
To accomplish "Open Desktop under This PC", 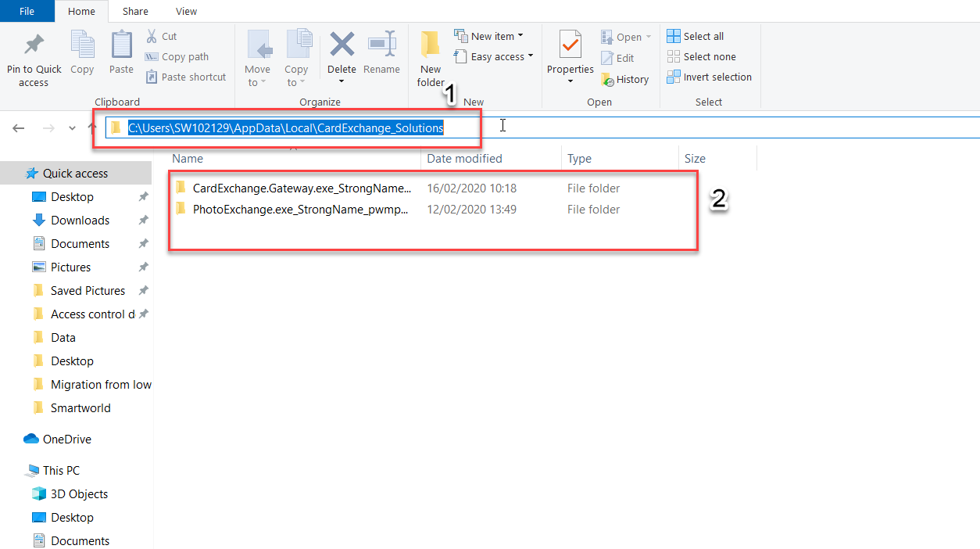I will pyautogui.click(x=72, y=517).
